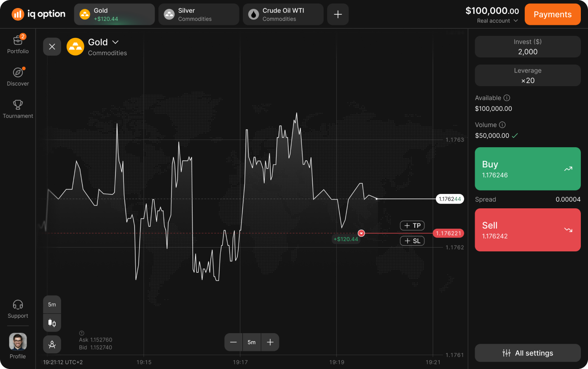Select the Volume value $50,000.00
Screen dimensions: 588x369
492,136
